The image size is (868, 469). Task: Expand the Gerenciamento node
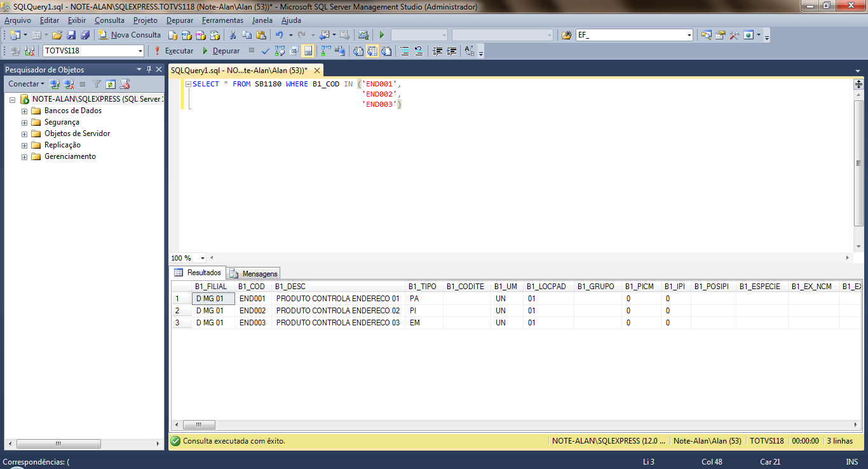[25, 156]
